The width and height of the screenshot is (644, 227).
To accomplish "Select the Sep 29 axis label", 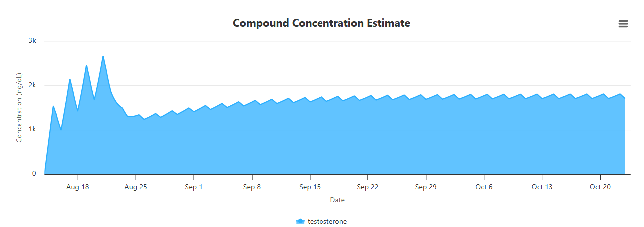I will click(x=426, y=187).
